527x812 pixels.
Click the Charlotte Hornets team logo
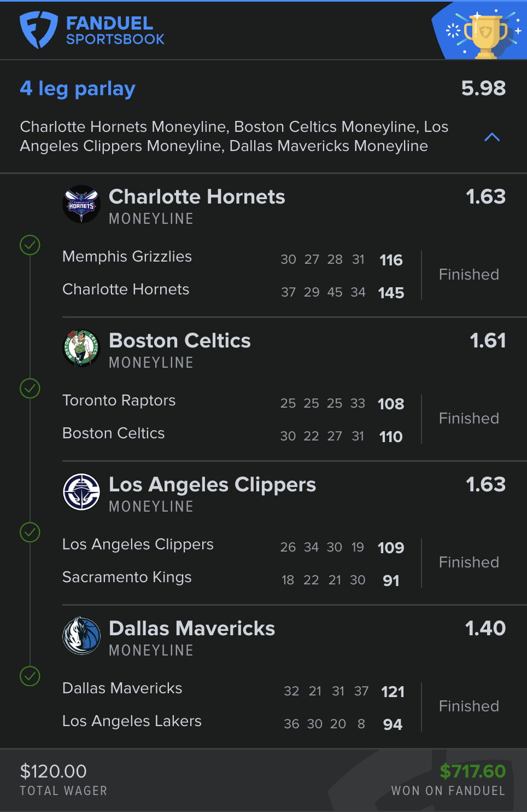(81, 204)
